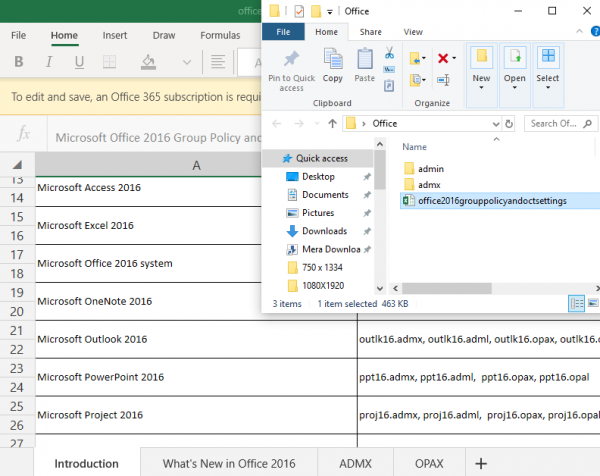Click the Fill Color bucket

(x=147, y=63)
